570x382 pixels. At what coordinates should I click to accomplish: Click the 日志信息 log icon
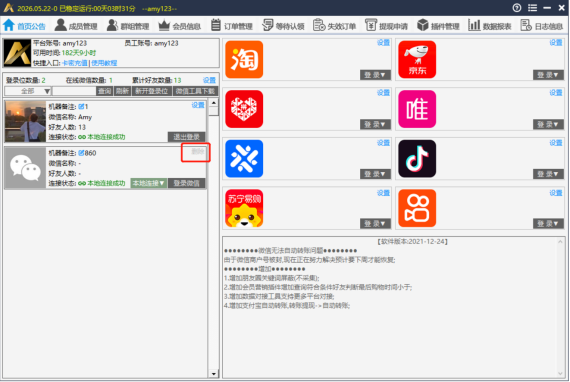[526, 25]
